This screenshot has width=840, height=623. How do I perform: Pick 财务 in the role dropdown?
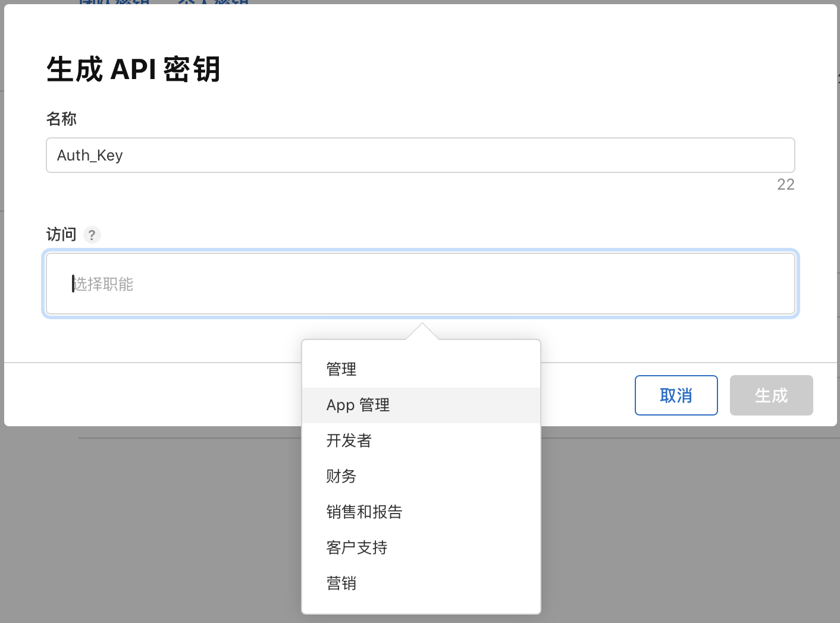click(421, 476)
